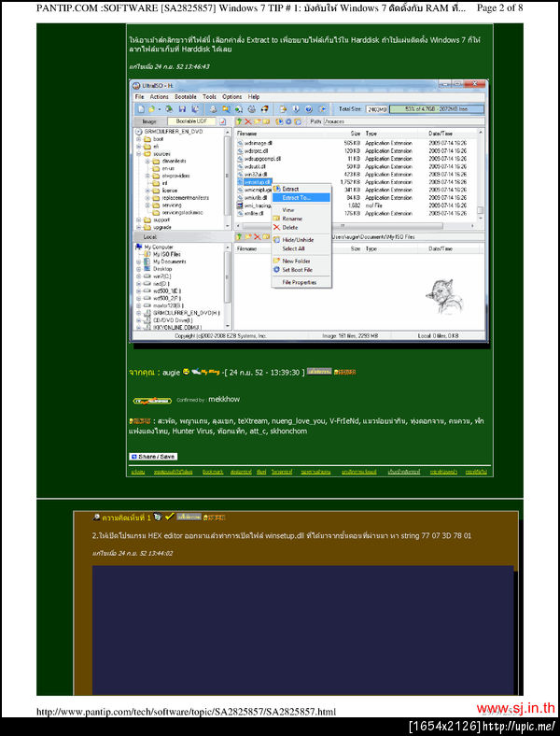
Task: Choose Rename in the context menu
Action: (301, 219)
